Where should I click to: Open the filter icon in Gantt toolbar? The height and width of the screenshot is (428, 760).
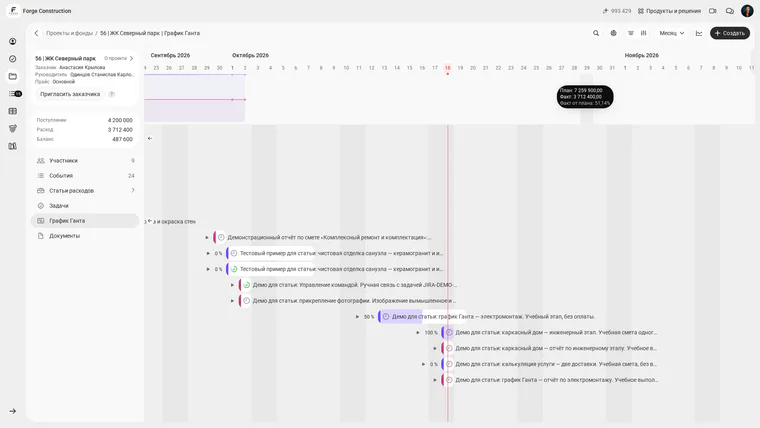(x=631, y=33)
